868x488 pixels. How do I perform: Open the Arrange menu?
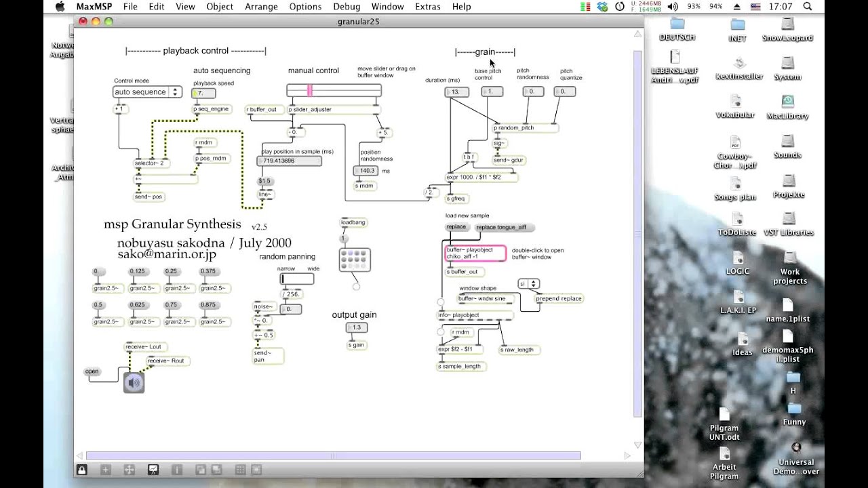click(x=261, y=6)
